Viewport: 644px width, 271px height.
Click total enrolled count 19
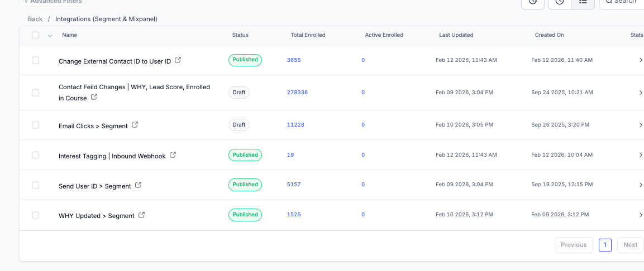[x=290, y=155]
